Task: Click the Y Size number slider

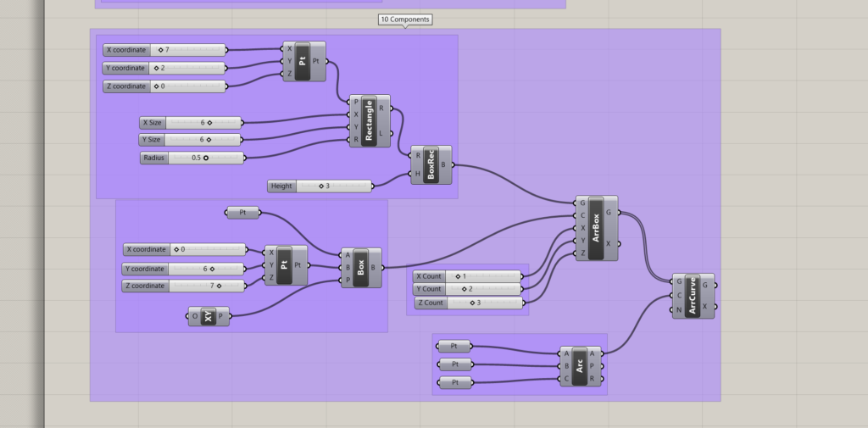Action: click(x=191, y=140)
